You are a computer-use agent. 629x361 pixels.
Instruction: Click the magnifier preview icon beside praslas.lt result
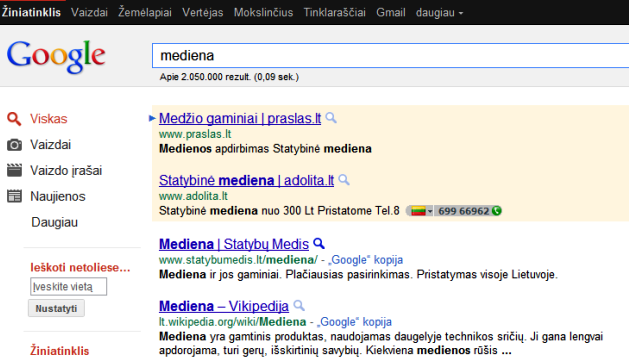point(331,118)
